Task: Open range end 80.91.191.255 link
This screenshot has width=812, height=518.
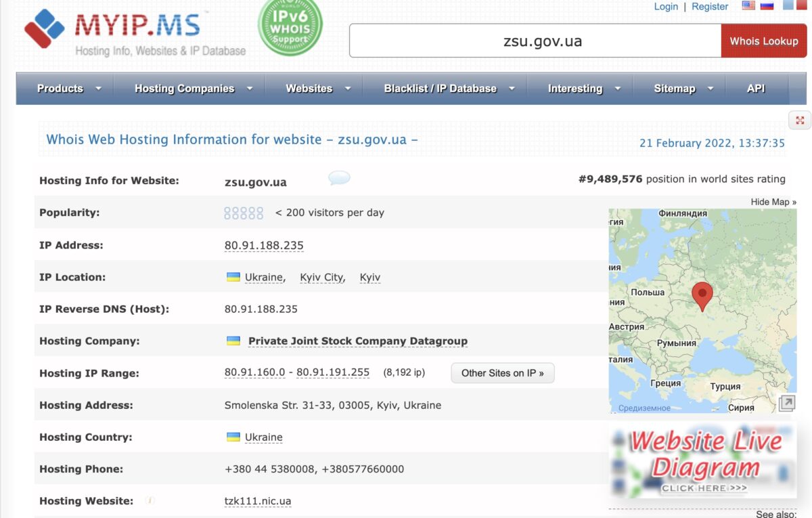Action: coord(333,372)
